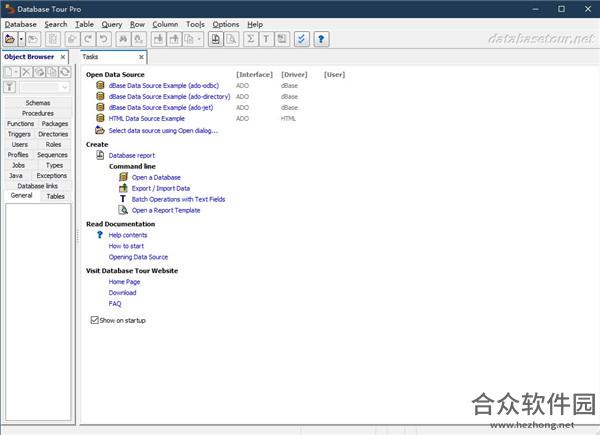This screenshot has height=435, width=600.
Task: Select the Functions tab
Action: click(21, 124)
